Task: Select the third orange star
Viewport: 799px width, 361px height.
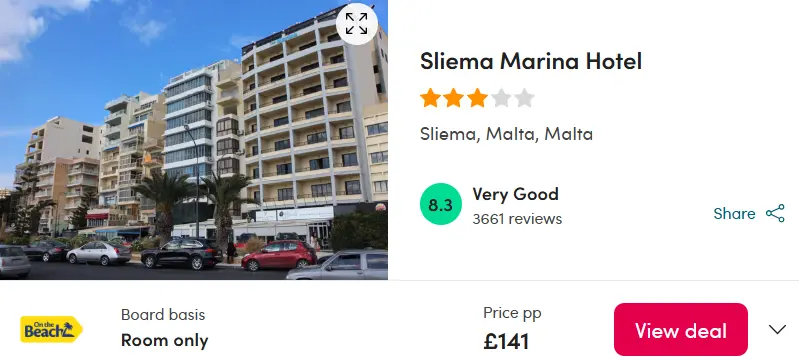Action: pyautogui.click(x=477, y=98)
